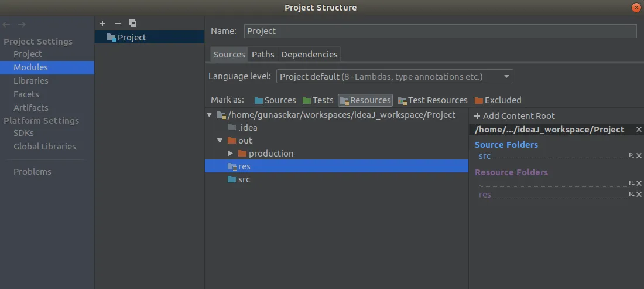
Task: Open Libraries in Project Settings
Action: 31,81
